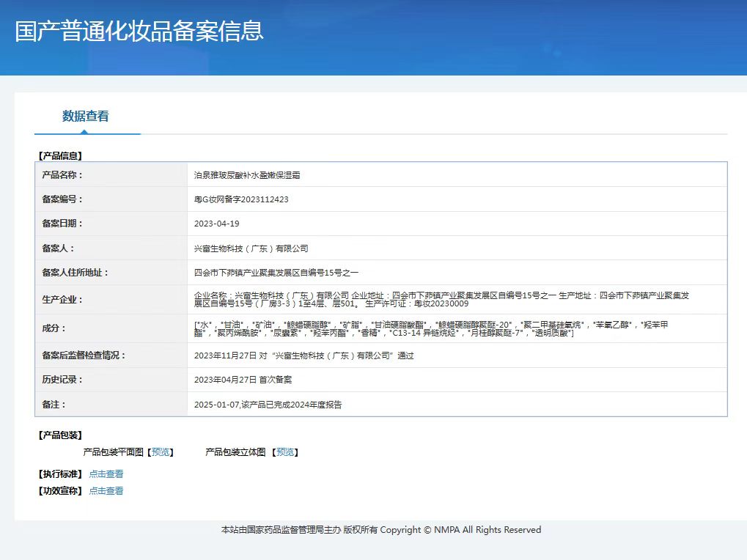Click 点击查看 next to 执行标准
747x560 pixels.
pyautogui.click(x=106, y=474)
